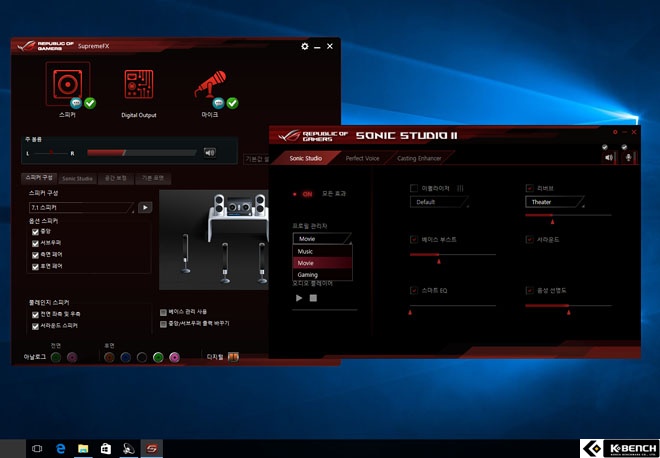Click 전면 (front) pink analog jack
This screenshot has height=458, width=660.
[72, 357]
